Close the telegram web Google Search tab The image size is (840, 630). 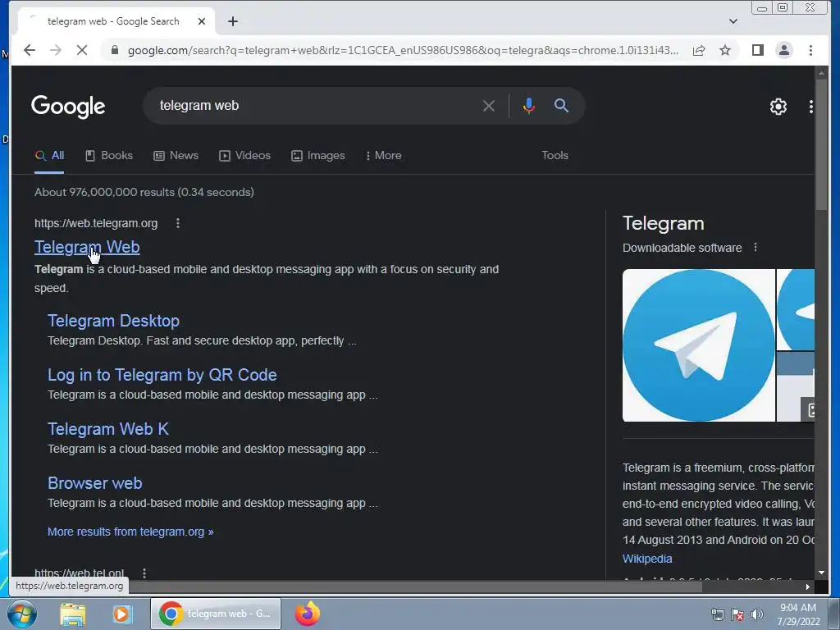(202, 21)
